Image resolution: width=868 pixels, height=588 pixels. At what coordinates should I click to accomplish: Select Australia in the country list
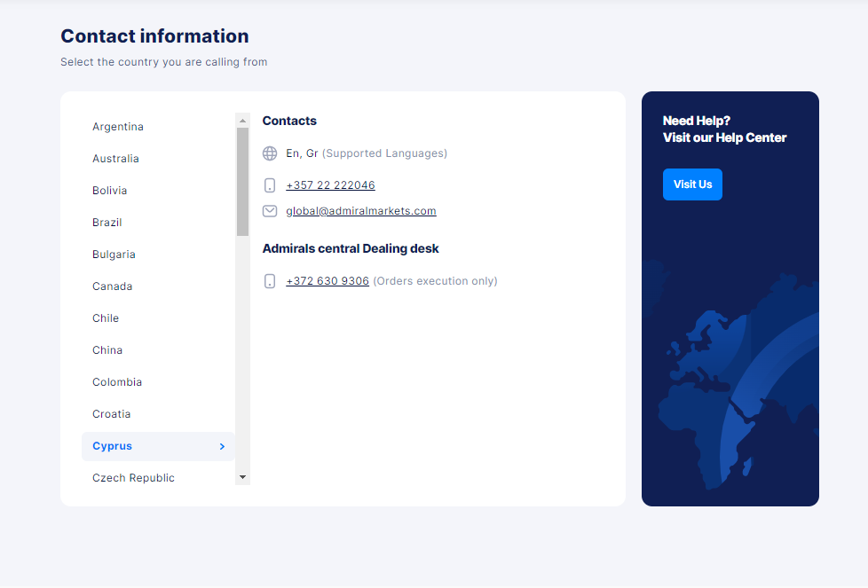pos(115,159)
